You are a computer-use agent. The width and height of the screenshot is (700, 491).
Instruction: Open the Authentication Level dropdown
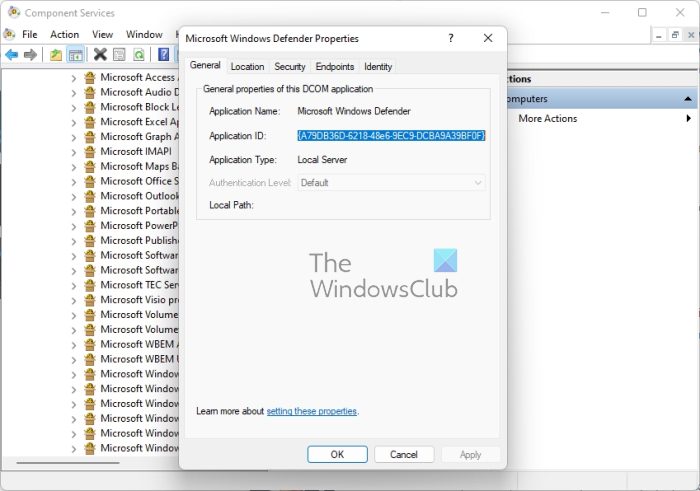tap(392, 183)
